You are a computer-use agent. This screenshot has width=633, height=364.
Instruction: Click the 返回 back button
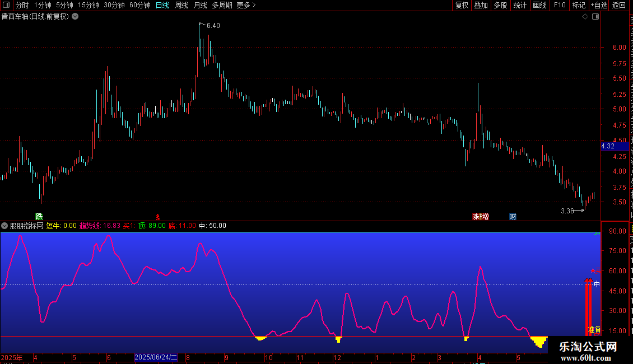[x=618, y=5]
